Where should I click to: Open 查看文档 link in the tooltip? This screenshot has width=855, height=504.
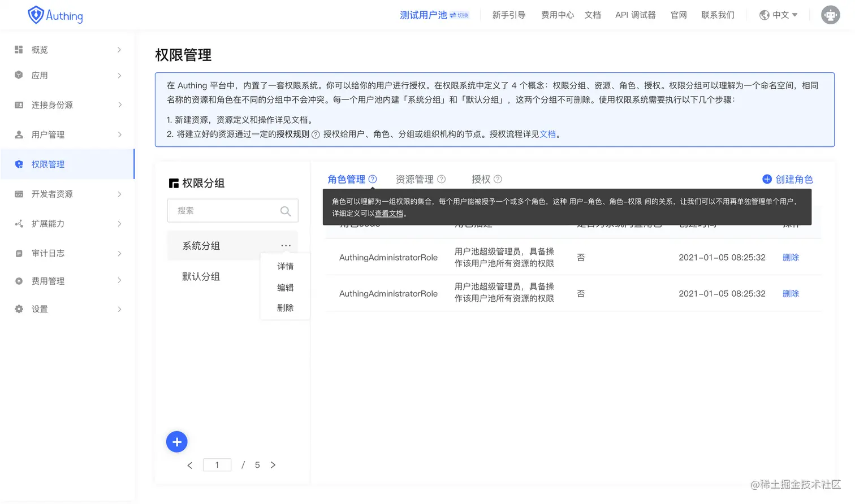389,214
